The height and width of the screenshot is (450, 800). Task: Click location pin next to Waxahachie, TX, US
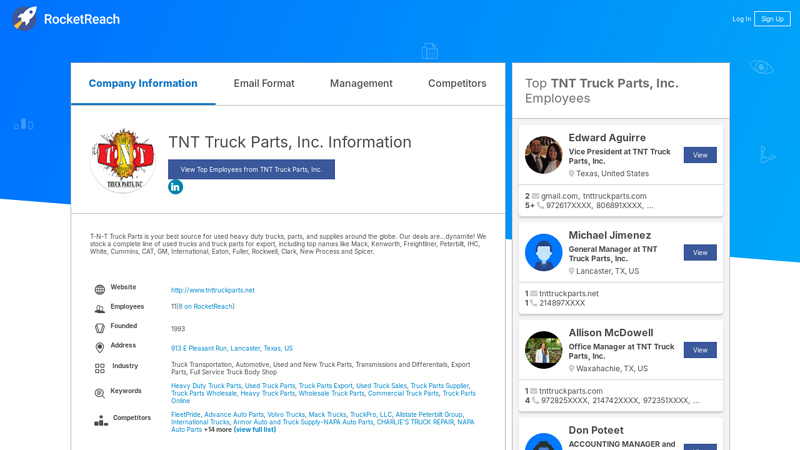click(x=571, y=368)
